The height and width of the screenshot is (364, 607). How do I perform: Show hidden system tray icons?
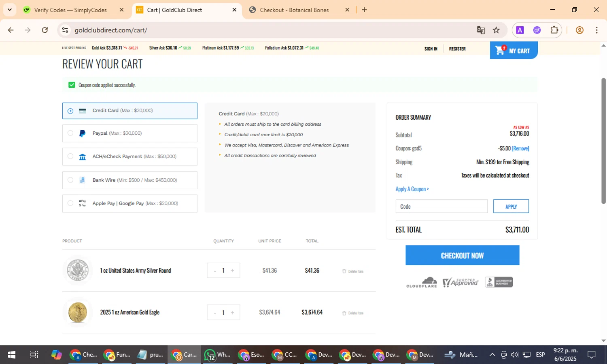[492, 355]
